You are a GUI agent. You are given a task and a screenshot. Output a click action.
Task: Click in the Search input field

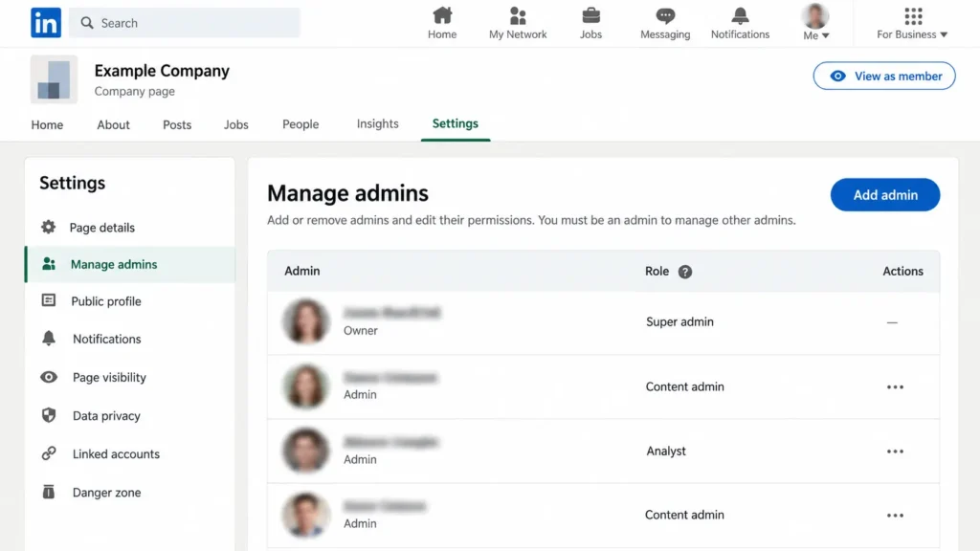(x=185, y=23)
